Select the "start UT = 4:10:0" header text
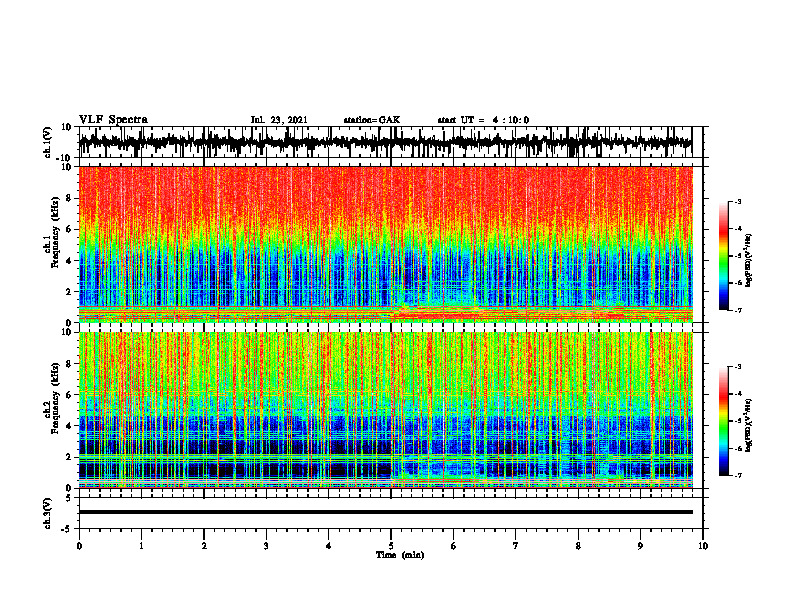This screenshot has width=792, height=612. point(483,120)
